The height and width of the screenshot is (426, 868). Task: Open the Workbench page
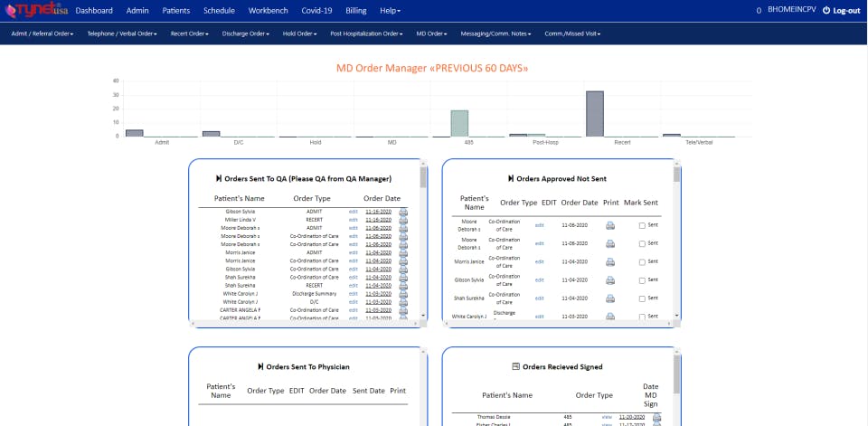pos(268,11)
